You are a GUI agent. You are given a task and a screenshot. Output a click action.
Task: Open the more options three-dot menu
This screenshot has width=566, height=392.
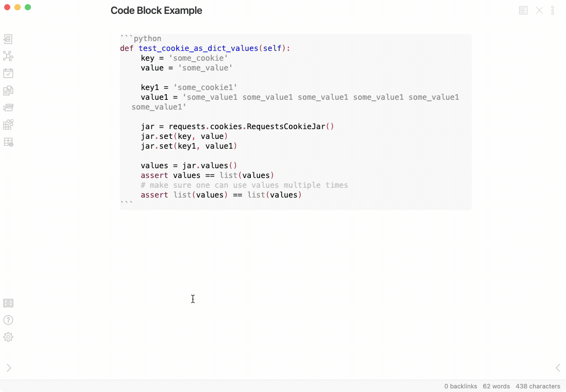552,10
